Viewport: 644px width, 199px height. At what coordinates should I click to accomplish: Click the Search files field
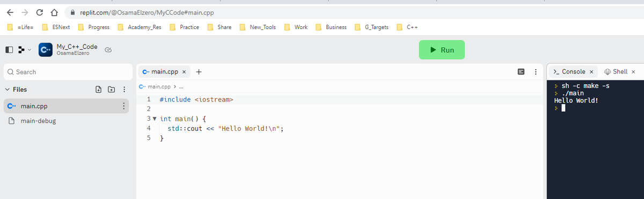68,72
